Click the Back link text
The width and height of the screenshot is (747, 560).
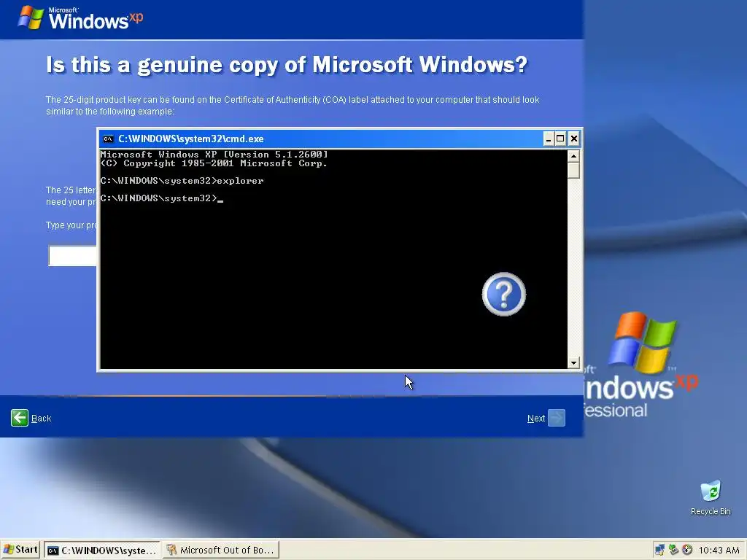[41, 418]
